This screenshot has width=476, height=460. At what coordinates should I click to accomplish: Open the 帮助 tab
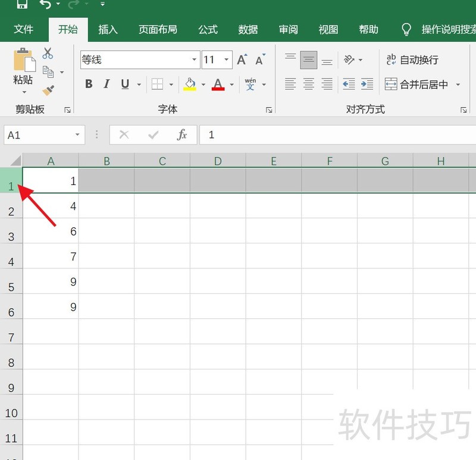coord(368,29)
